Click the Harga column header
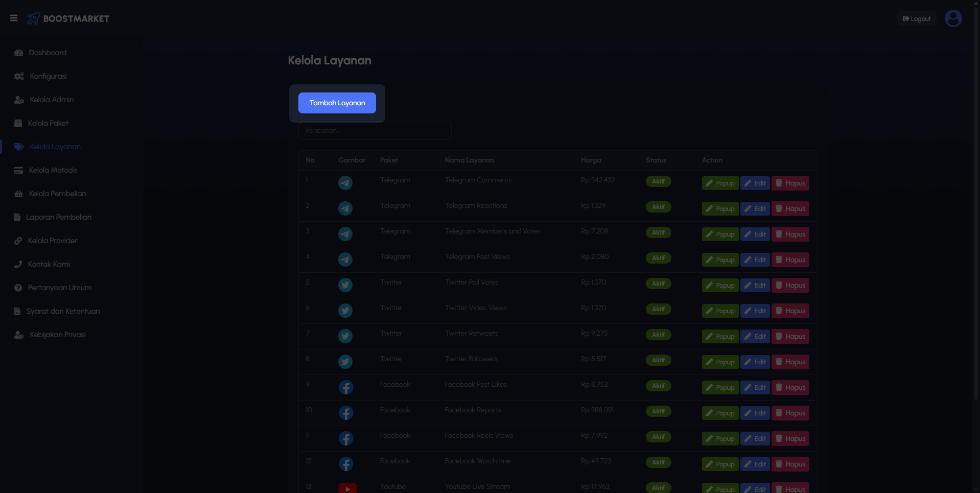 [591, 160]
